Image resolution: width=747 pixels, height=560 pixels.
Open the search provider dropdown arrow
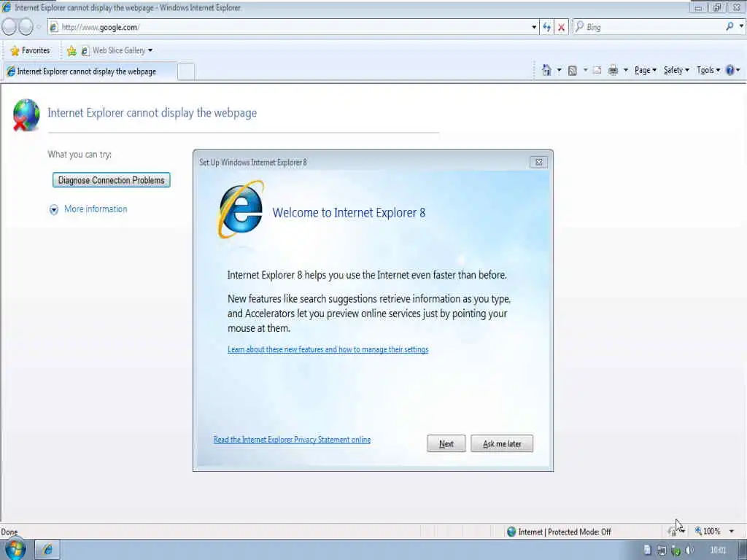741,27
